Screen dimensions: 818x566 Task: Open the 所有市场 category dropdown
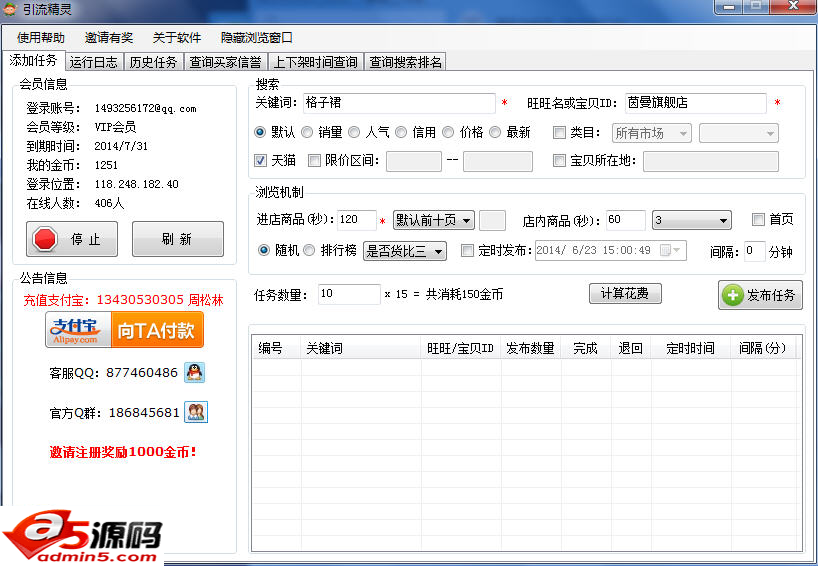(x=651, y=133)
